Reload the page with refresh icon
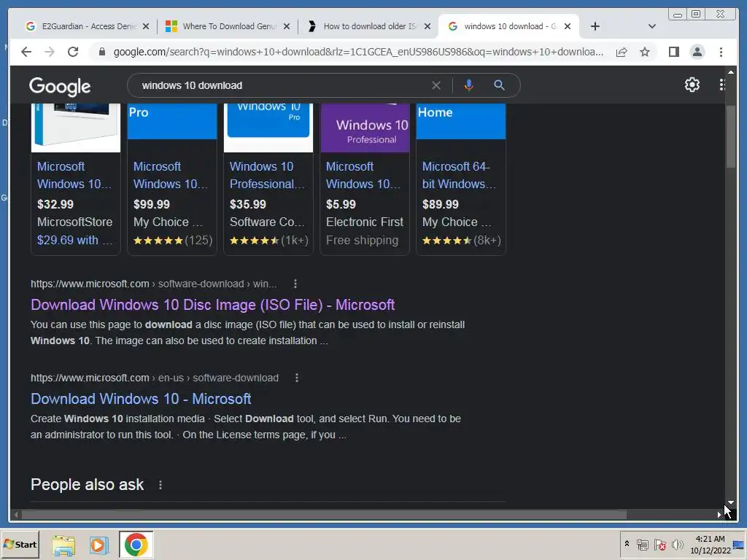Screen dimensions: 747x560 click(73, 52)
